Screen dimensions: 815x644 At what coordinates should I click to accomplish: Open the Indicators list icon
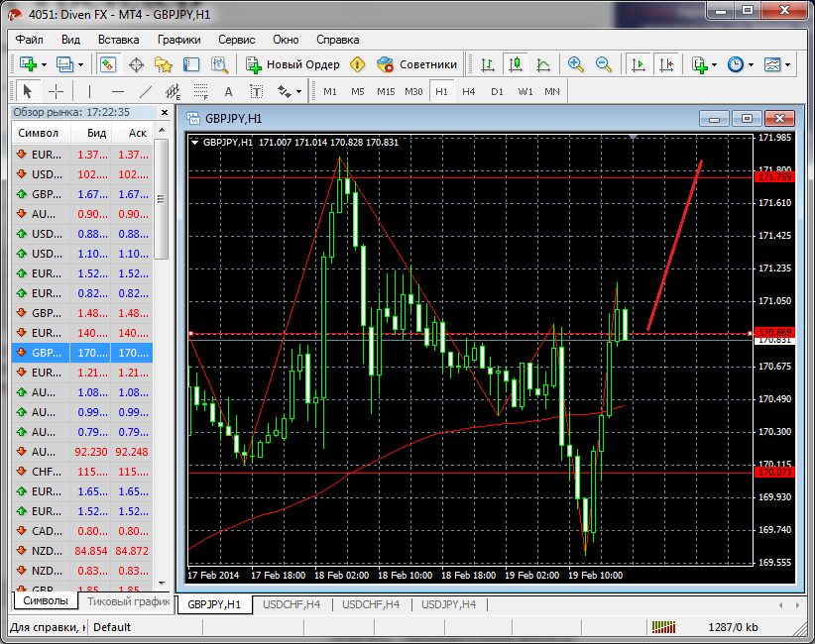700,64
